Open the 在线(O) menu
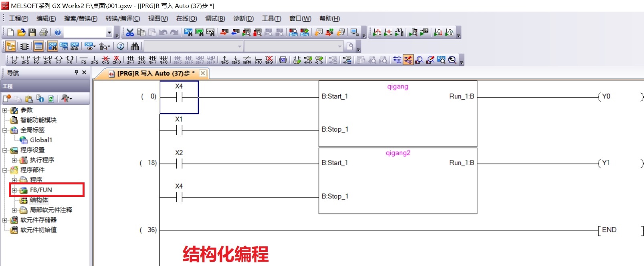Image resolution: width=644 pixels, height=266 pixels. (x=186, y=18)
